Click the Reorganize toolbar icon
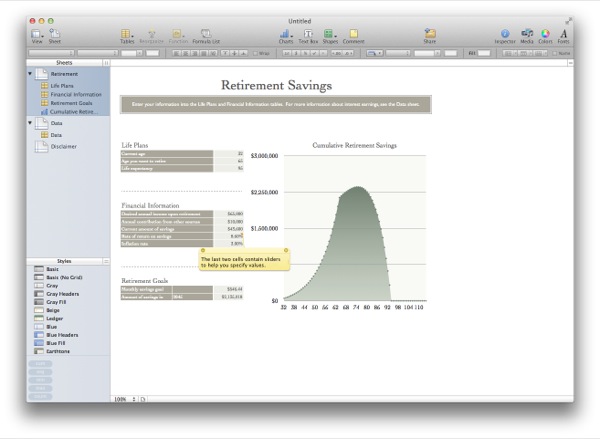This screenshot has height=439, width=600. 152,36
